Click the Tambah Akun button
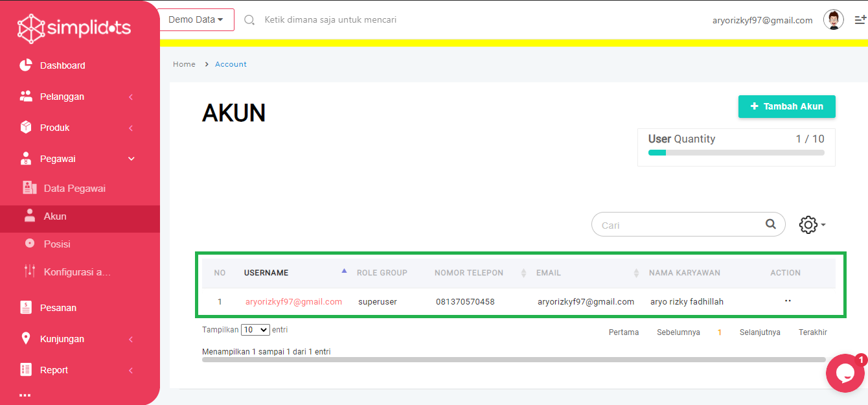 (786, 107)
